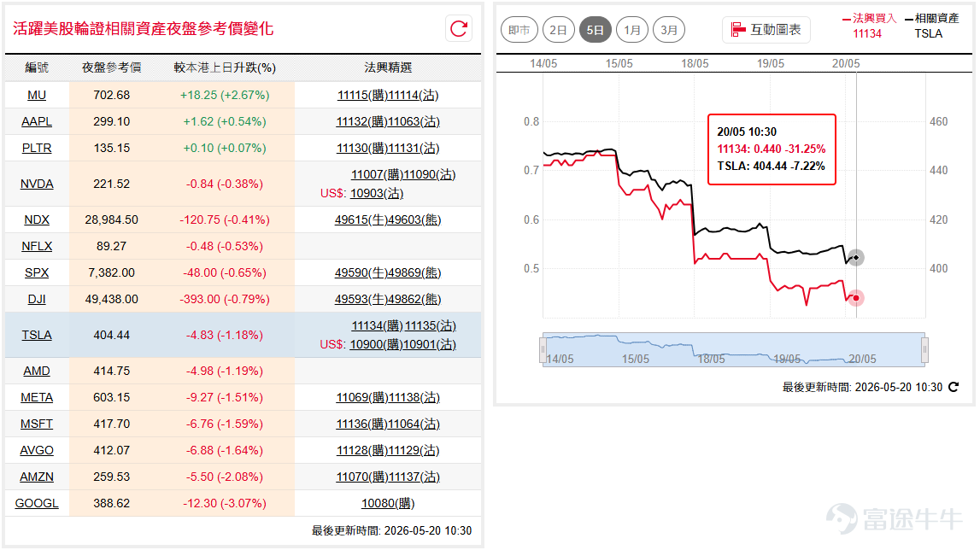Screen dimensions: 980x550
Task: Open bull contract 49615(牛) for NDX
Action: point(361,220)
